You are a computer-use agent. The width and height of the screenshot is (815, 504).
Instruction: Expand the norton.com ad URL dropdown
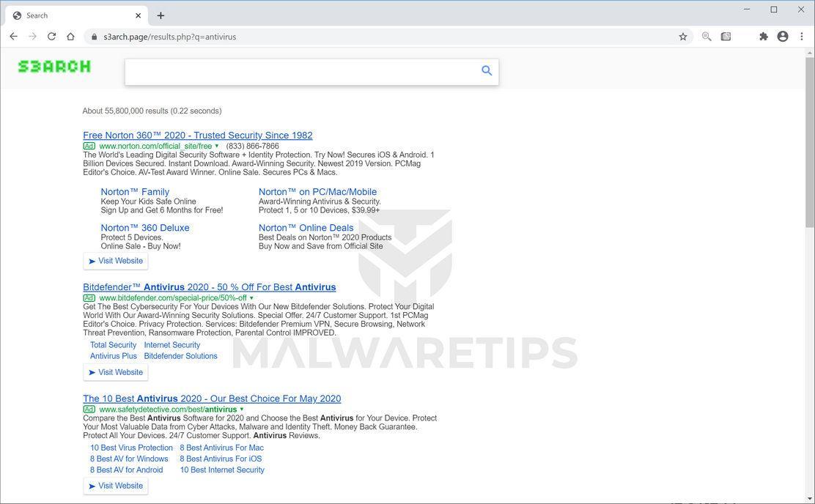point(217,147)
